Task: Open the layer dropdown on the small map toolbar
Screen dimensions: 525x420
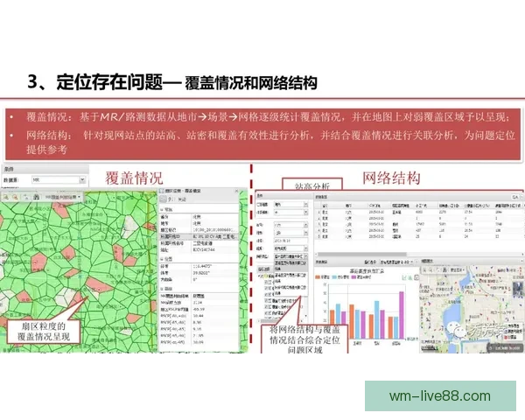Action: click(x=458, y=269)
